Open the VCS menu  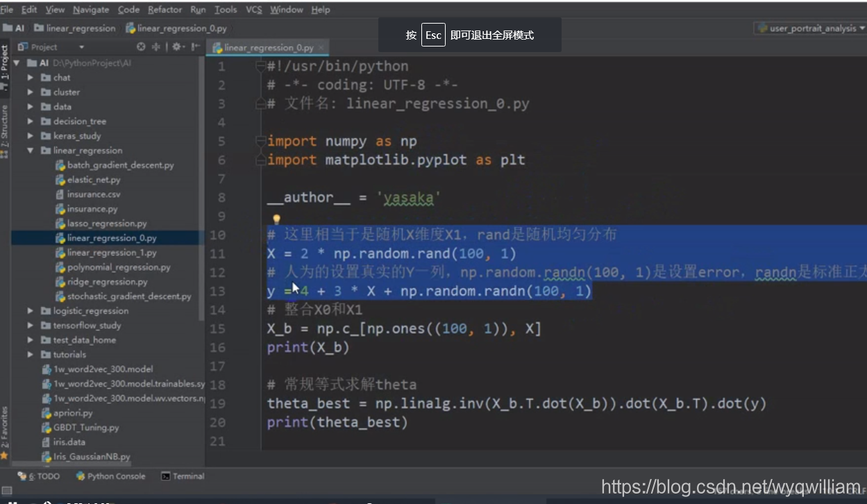point(254,10)
